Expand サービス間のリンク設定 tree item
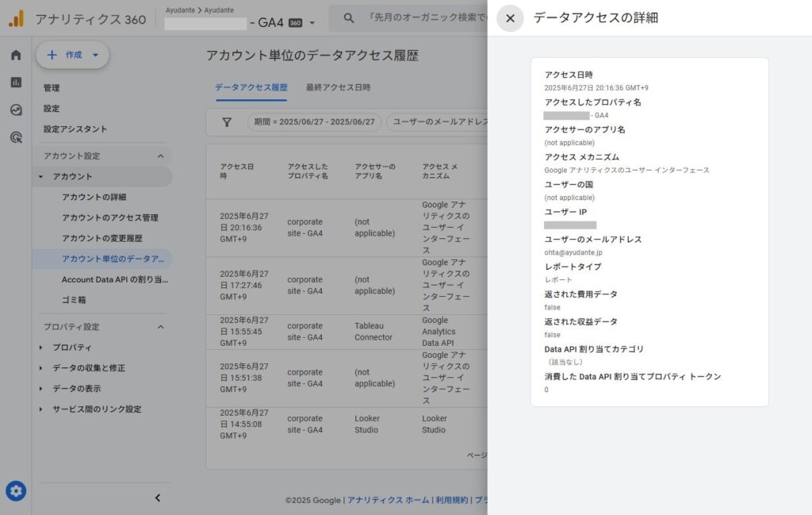Image resolution: width=812 pixels, height=515 pixels. coord(41,409)
